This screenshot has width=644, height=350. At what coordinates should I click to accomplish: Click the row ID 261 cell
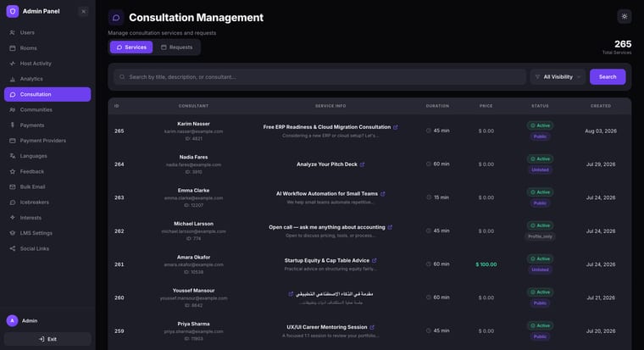pos(119,264)
